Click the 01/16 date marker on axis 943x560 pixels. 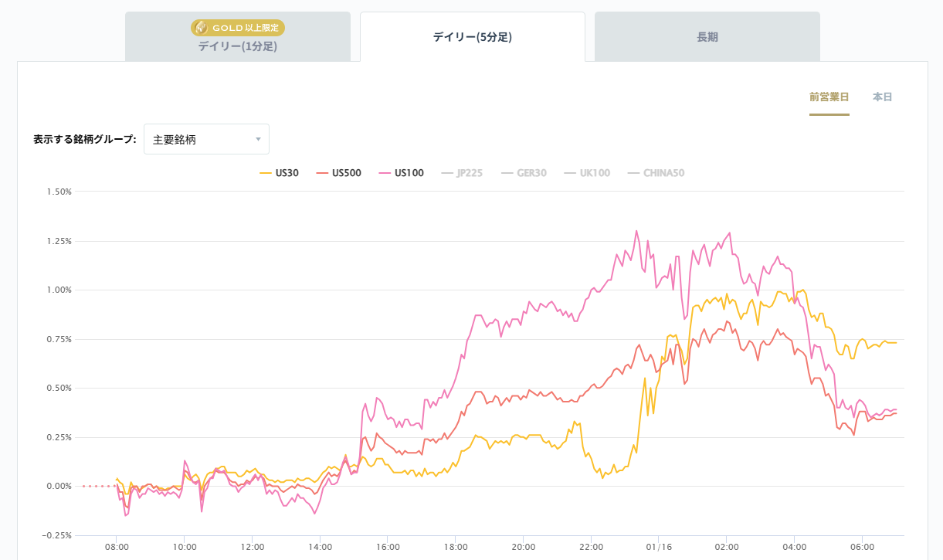(x=659, y=546)
